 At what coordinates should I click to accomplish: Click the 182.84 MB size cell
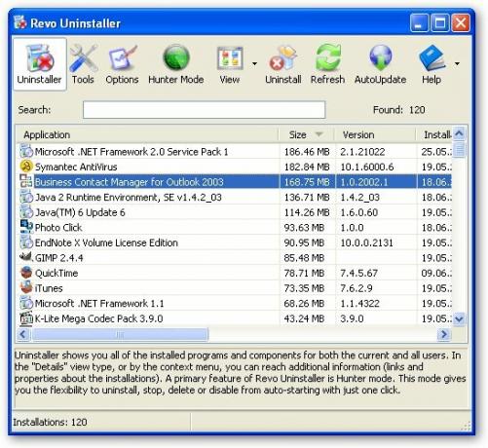[x=307, y=167]
